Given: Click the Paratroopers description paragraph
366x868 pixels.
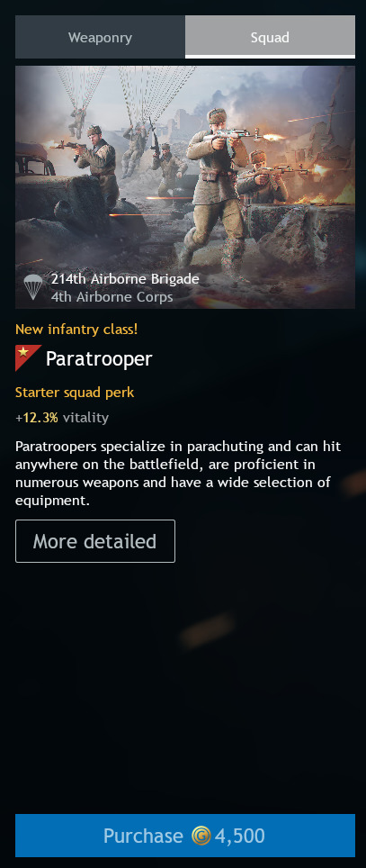Looking at the screenshot, I should point(178,474).
